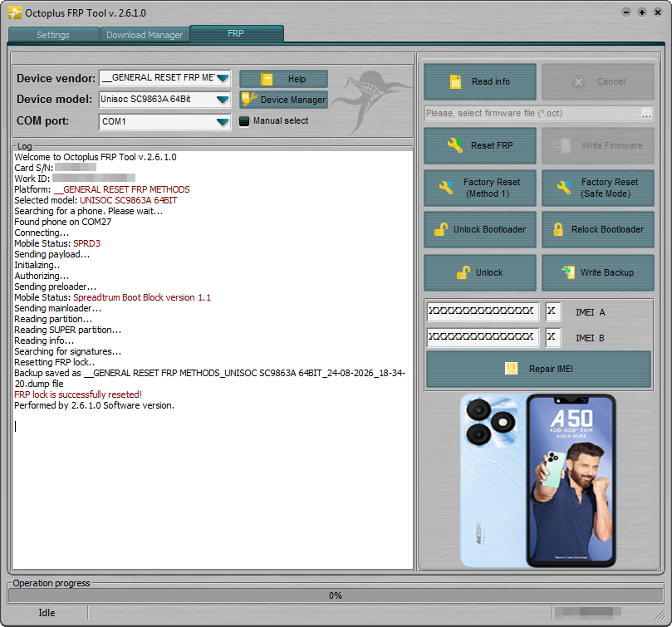Click the IMEI A number input field

click(482, 311)
